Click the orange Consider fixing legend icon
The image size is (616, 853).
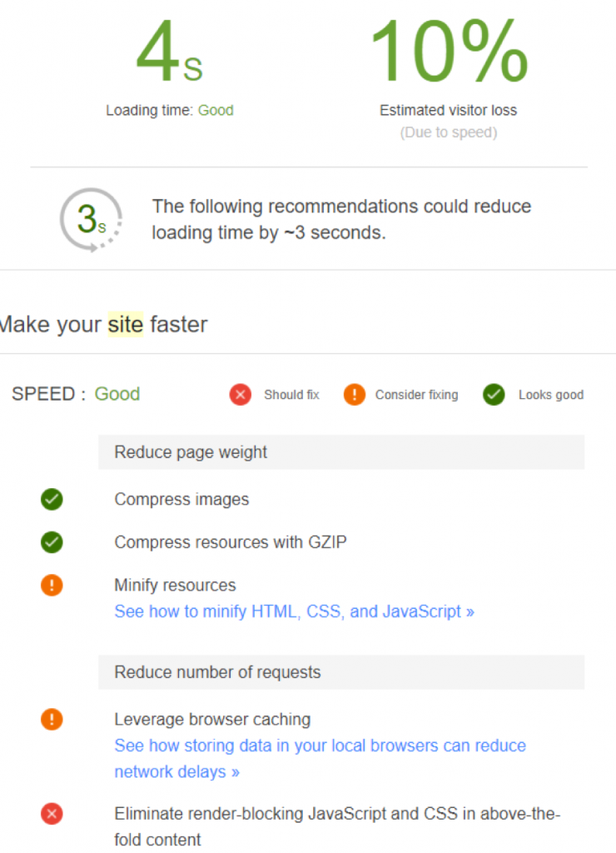[x=354, y=395]
